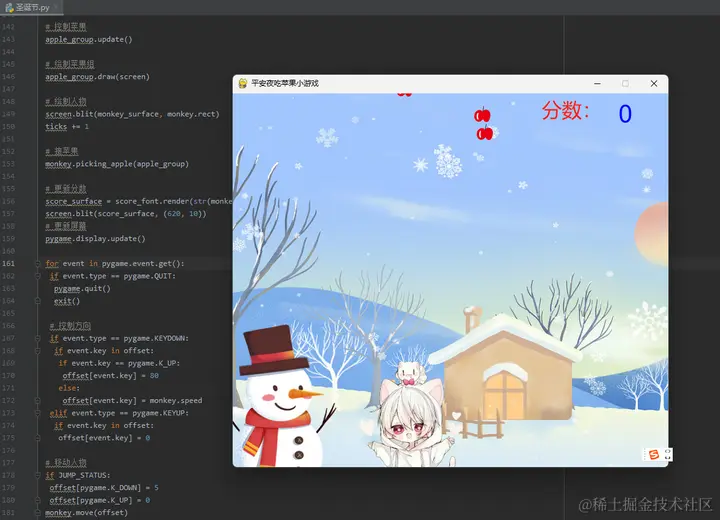Viewport: 720px width, 520px height.
Task: Minimize the 平安夜吃苹果小游戏 window
Action: 597,84
